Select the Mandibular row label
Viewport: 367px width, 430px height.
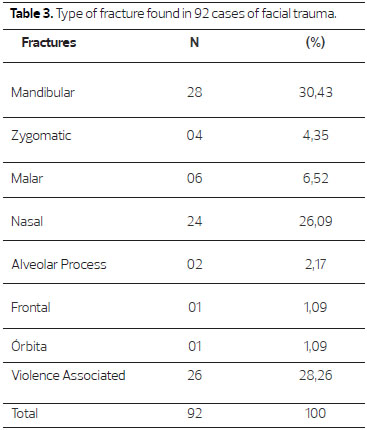pyautogui.click(x=43, y=92)
